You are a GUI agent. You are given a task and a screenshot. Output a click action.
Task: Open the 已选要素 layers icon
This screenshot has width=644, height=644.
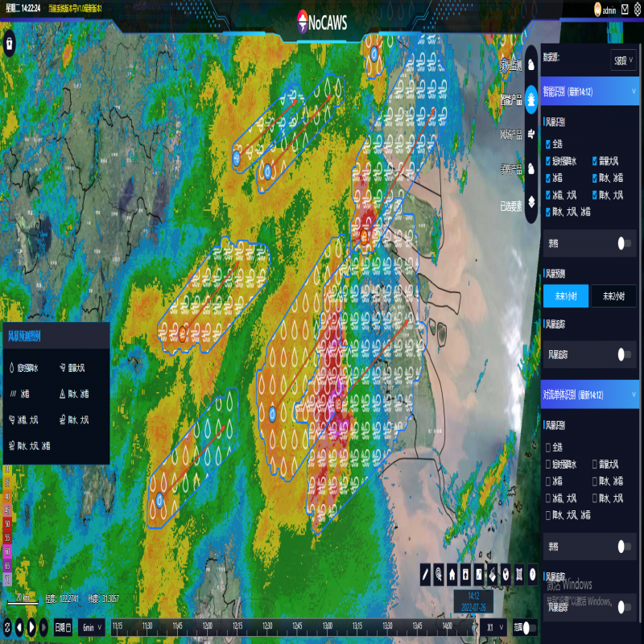tap(531, 202)
